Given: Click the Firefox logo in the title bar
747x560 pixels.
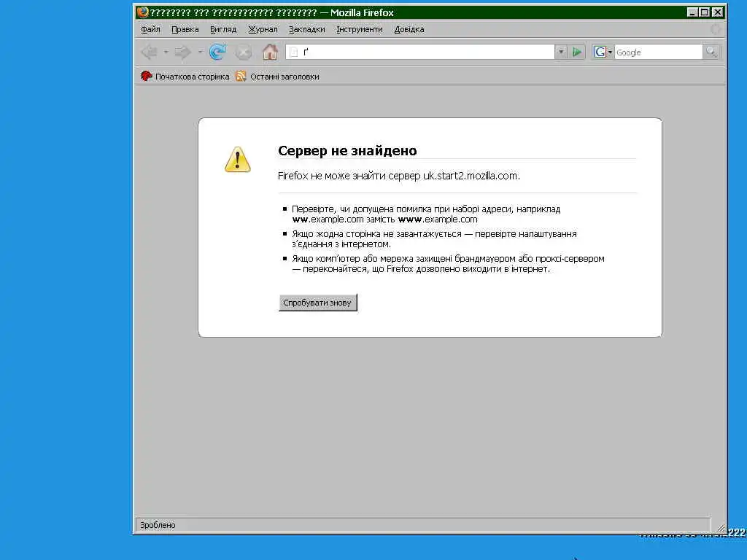Looking at the screenshot, I should pyautogui.click(x=142, y=12).
